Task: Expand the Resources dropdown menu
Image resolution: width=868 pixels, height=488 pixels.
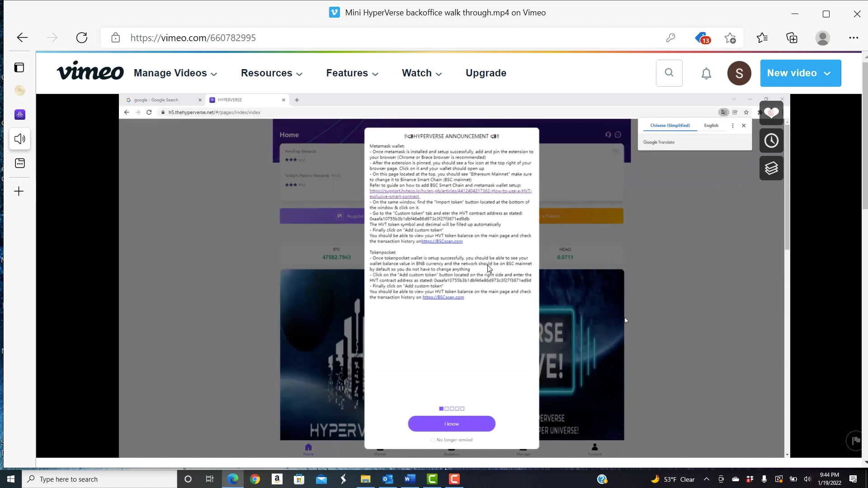Action: 271,73
